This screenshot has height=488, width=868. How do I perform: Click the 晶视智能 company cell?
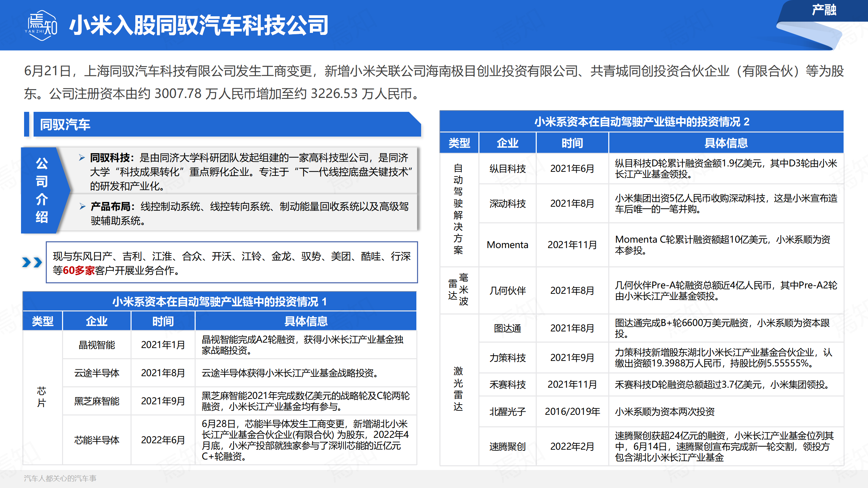(x=97, y=345)
